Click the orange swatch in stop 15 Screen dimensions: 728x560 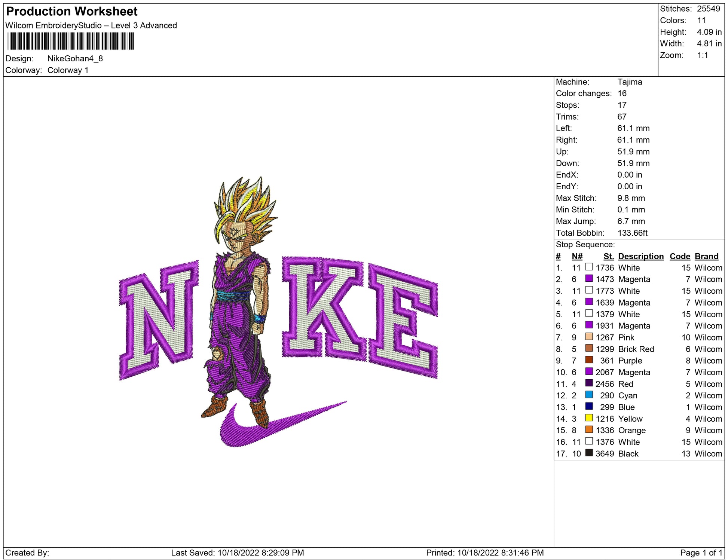589,429
